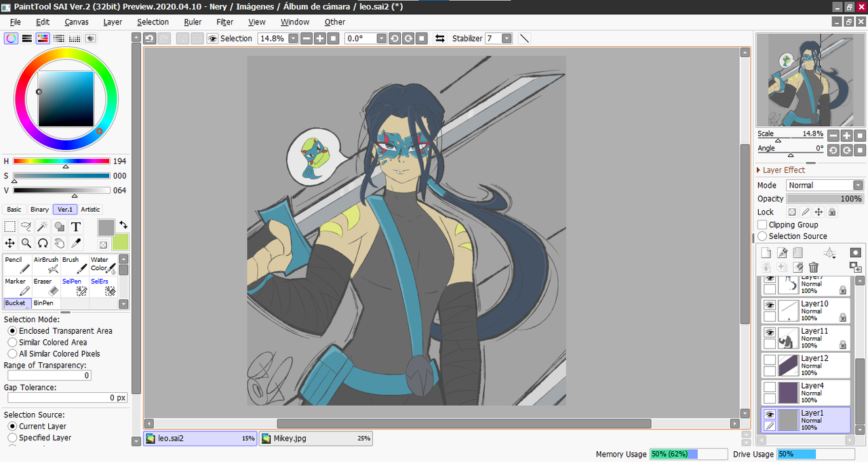Screen dimensions: 868x462
Task: Show Layer12 by clicking its visibility box
Action: (x=770, y=360)
